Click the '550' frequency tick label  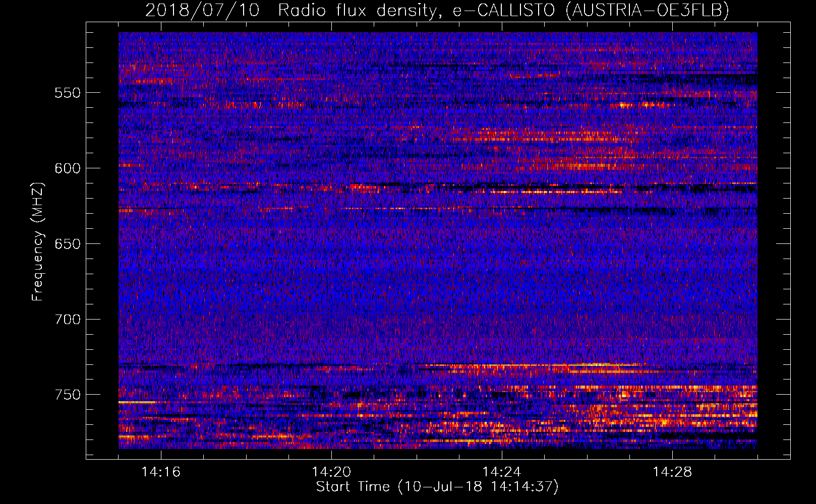68,93
